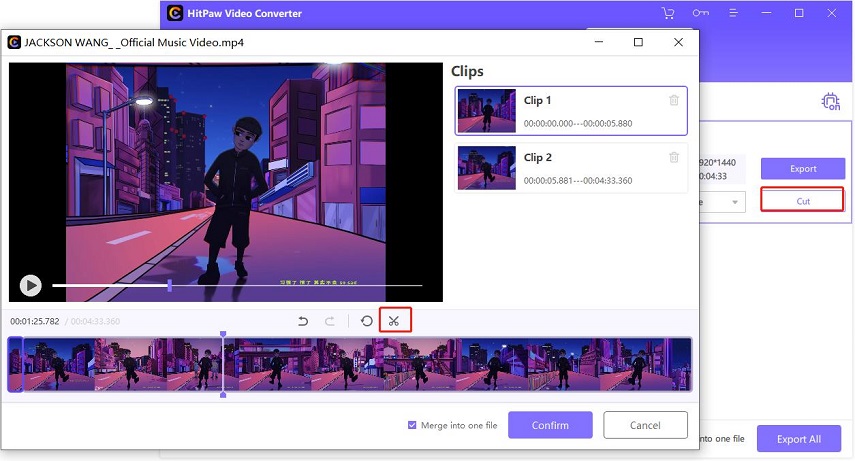Maximize the HitPaw main window

click(x=799, y=13)
